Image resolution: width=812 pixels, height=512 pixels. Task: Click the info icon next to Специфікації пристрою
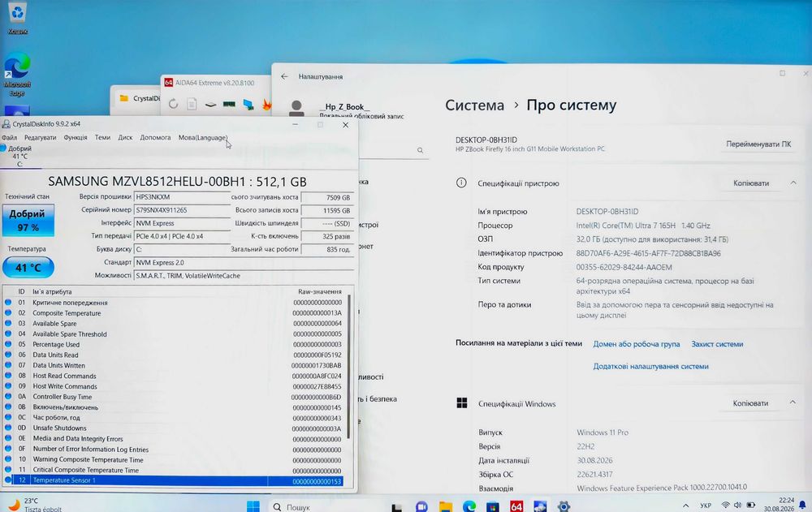461,183
